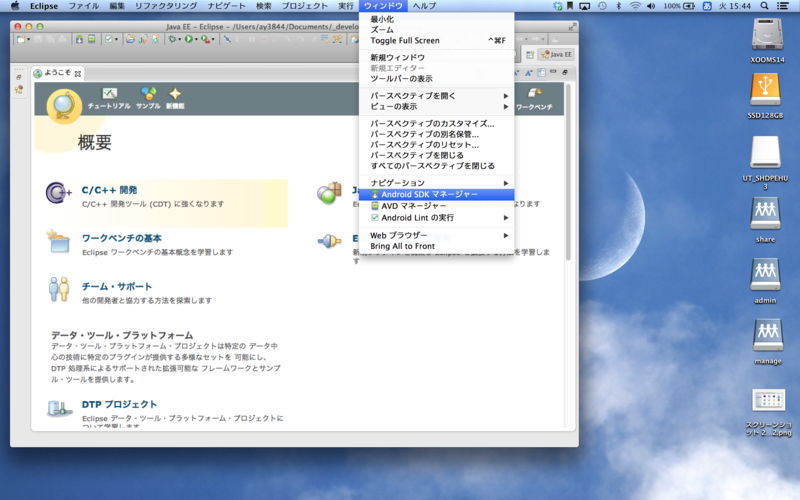The height and width of the screenshot is (500, 800).
Task: Open サンプル (Samples) on Welcome page
Action: (148, 98)
